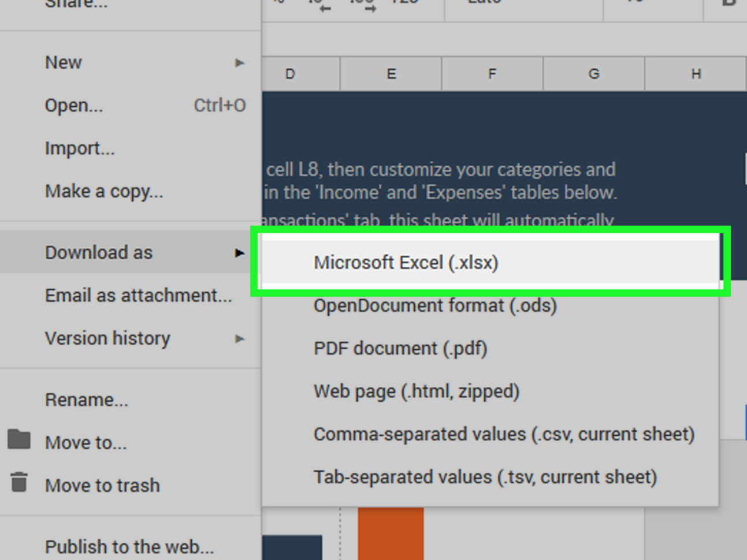Click the Import... menu entry
Viewport: 747px width, 560px height.
coord(80,148)
